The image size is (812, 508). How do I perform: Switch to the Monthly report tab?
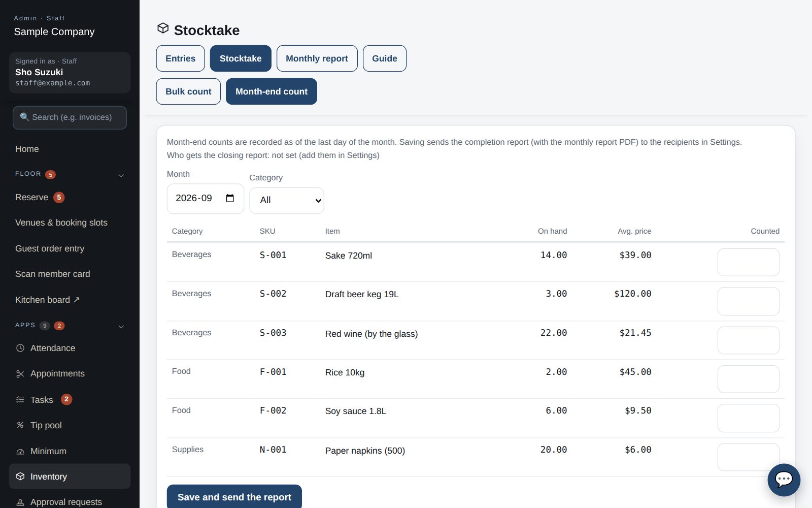click(317, 58)
